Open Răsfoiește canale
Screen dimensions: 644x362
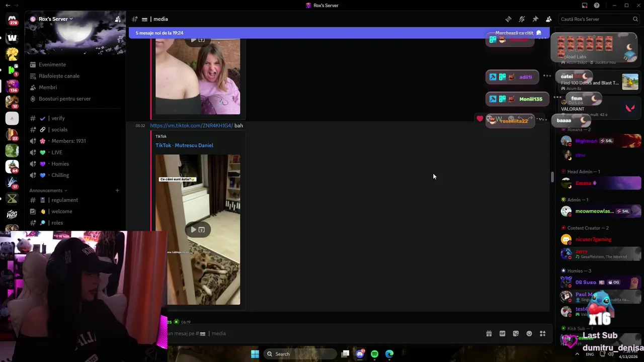click(x=59, y=76)
